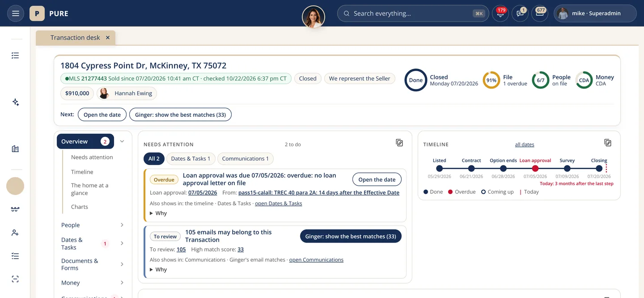
Task: Click Open the date in overdue card
Action: (377, 179)
